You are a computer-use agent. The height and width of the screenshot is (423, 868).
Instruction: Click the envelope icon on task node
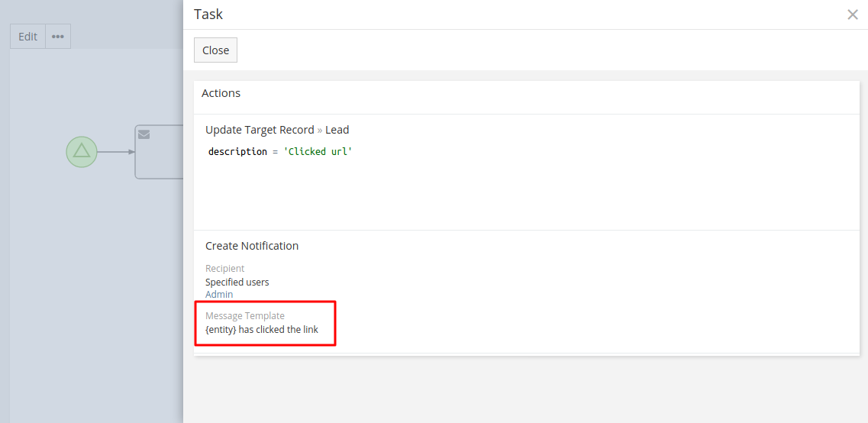click(x=144, y=134)
